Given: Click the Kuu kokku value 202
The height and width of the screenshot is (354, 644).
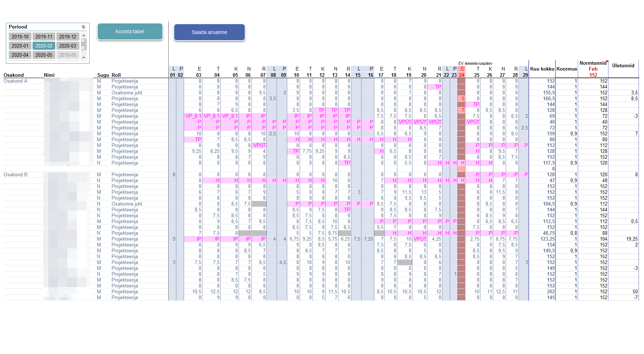Looking at the screenshot, I should (551, 291).
